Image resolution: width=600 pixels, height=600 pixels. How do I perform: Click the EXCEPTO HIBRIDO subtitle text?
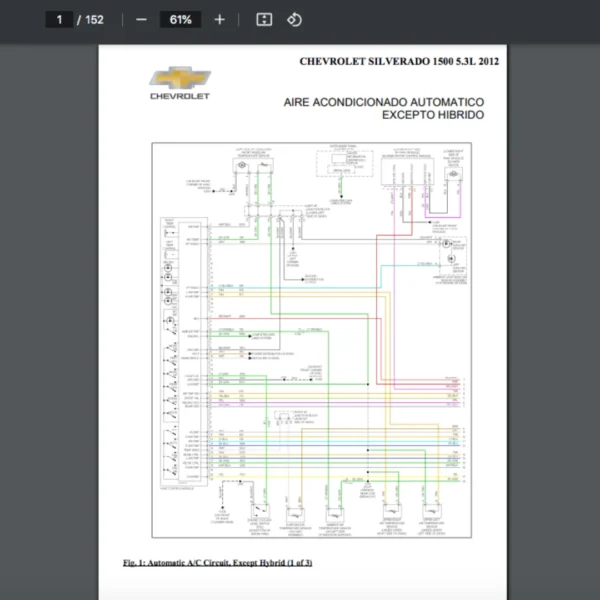point(432,115)
